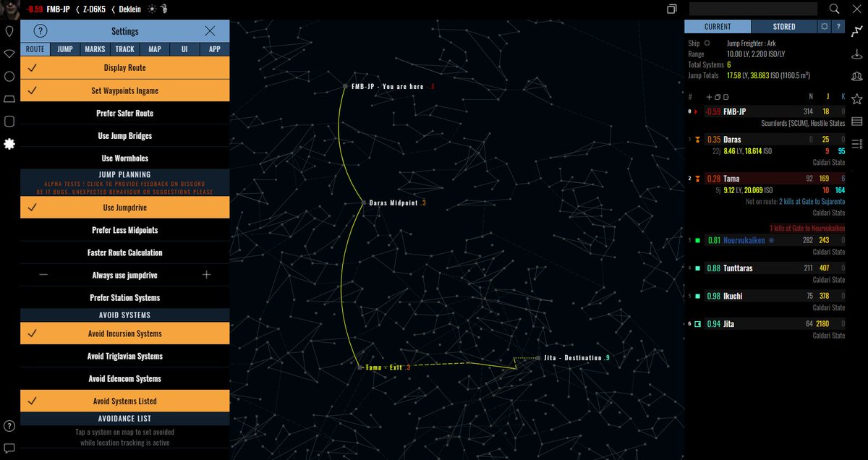Switch to the TRACK settings tab
Screen dimensions: 868x460
click(125, 49)
